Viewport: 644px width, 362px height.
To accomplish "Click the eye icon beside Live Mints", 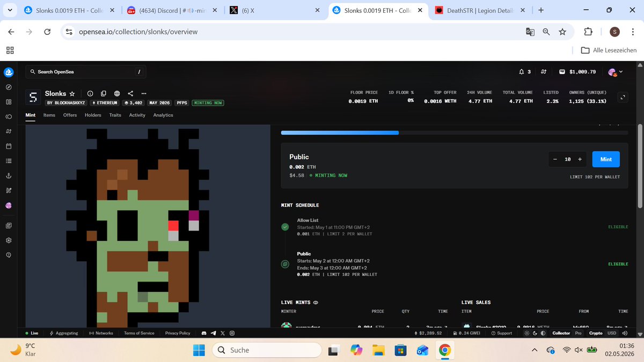I will tap(316, 302).
